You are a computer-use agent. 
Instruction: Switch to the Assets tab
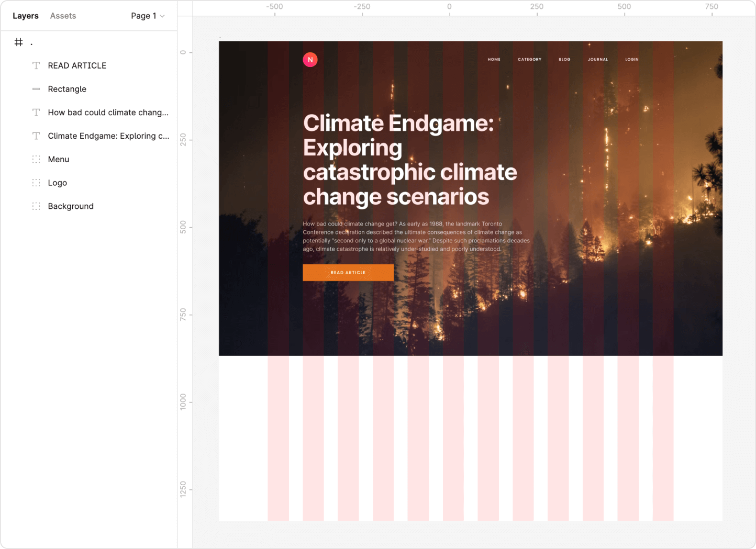click(x=63, y=16)
